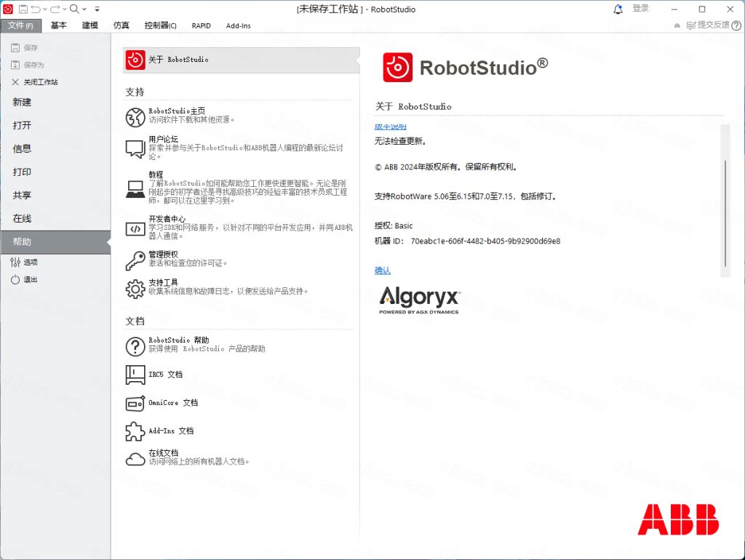Click the 确认 link
Image resolution: width=745 pixels, height=560 pixels.
coord(383,271)
